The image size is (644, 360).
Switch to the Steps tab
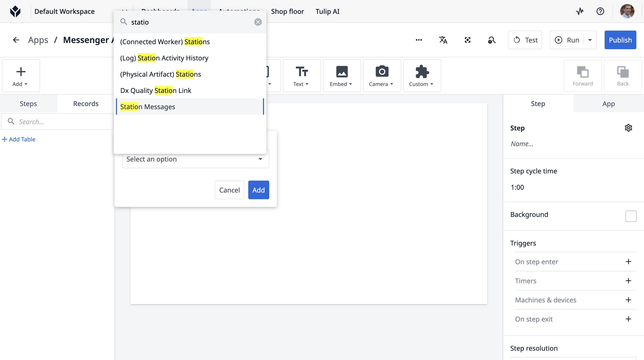[28, 104]
